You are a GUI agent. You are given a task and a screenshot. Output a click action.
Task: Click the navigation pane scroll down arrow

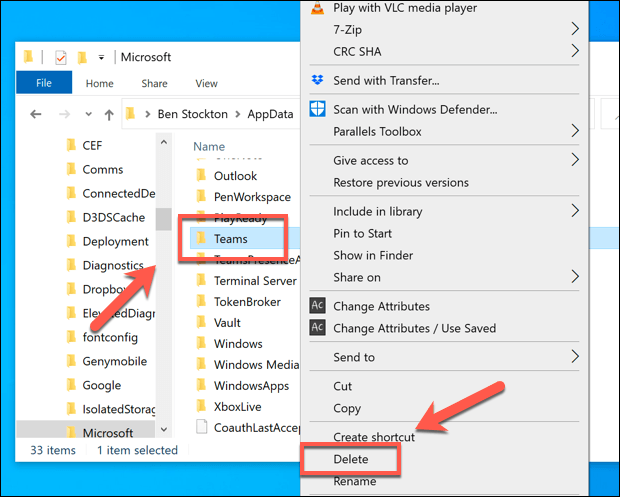click(164, 429)
